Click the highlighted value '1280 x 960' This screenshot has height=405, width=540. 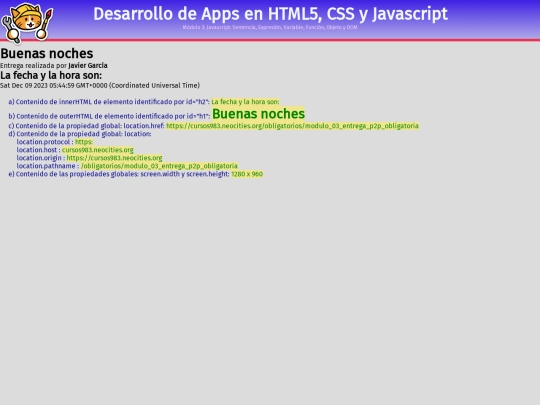tap(247, 174)
